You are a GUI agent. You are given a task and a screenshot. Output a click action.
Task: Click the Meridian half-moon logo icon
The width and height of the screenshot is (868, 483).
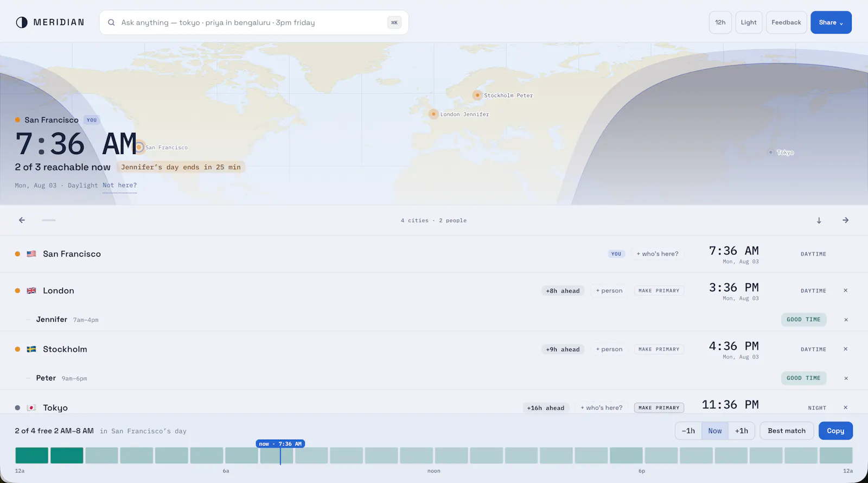22,22
